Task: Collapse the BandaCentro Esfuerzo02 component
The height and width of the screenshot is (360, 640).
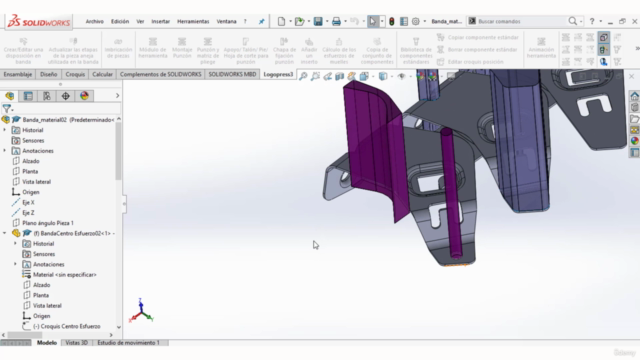Action: click(5, 233)
